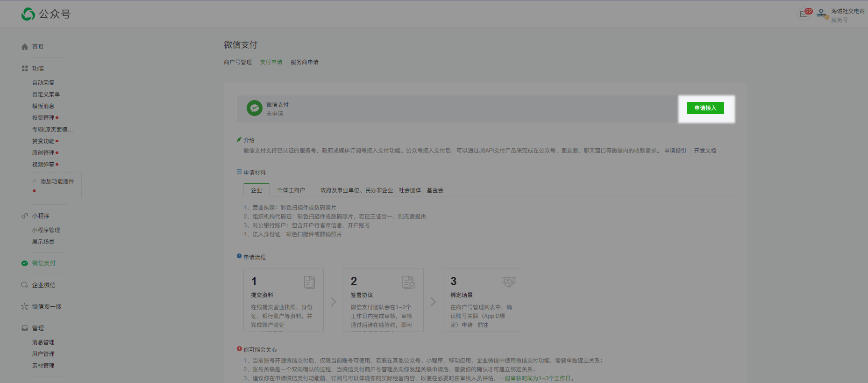Select 模板消息 sidebar item
Screen dimensions: 868x383
(x=43, y=106)
